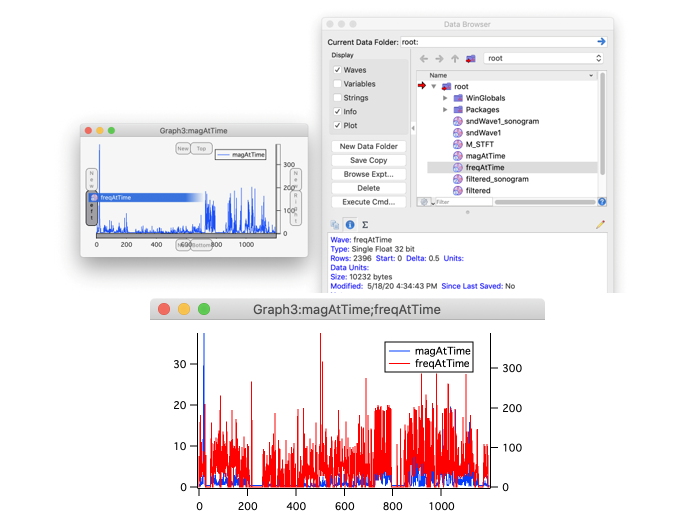This screenshot has height=532, width=676.
Task: Open Data Browser help question mark
Action: tap(601, 202)
